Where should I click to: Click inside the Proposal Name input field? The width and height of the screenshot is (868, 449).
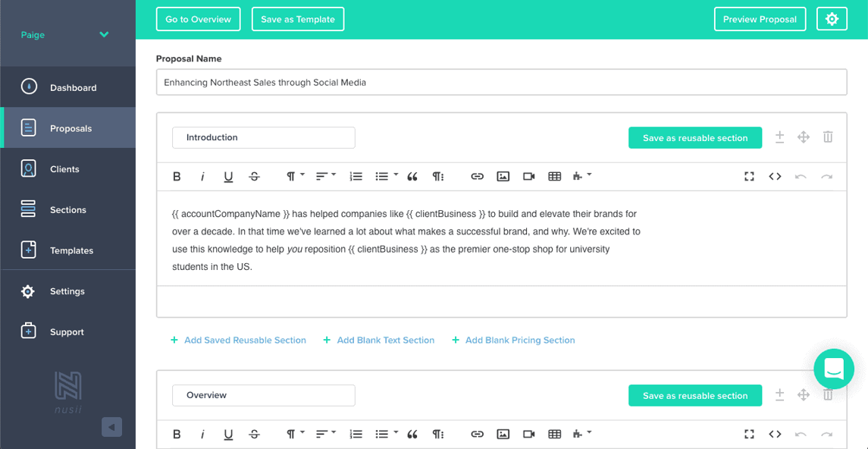[502, 81]
